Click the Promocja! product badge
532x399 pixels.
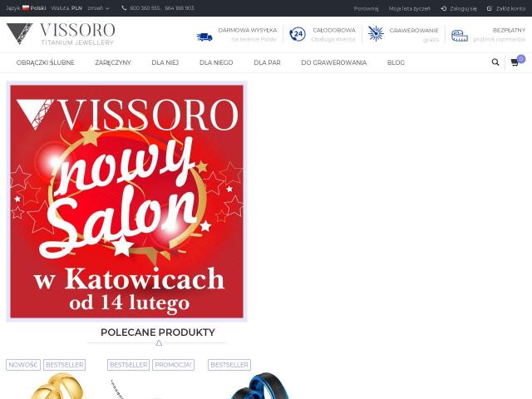pyautogui.click(x=174, y=365)
